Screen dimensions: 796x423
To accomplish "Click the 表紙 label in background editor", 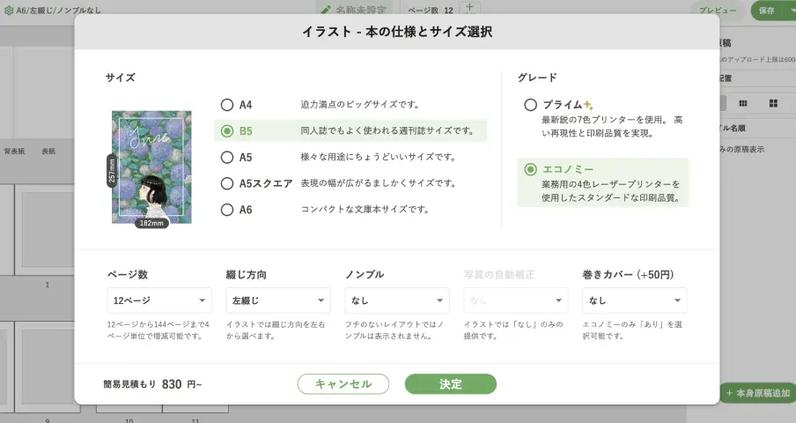I will click(x=49, y=151).
